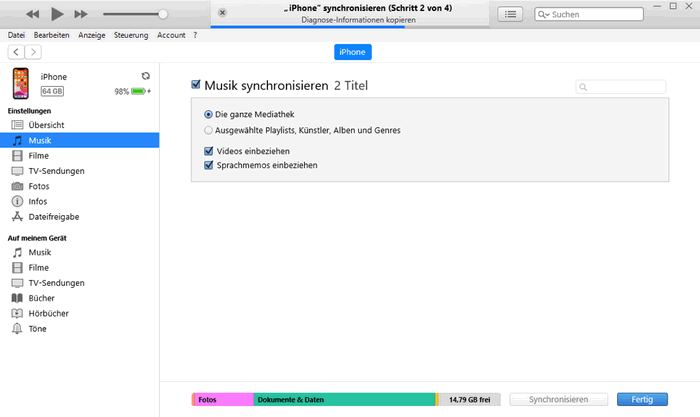Click the rewind playback button
Image resolution: width=700 pixels, height=417 pixels.
pos(33,14)
